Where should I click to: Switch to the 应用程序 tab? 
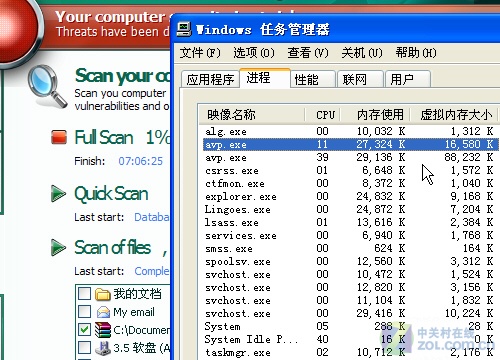210,79
